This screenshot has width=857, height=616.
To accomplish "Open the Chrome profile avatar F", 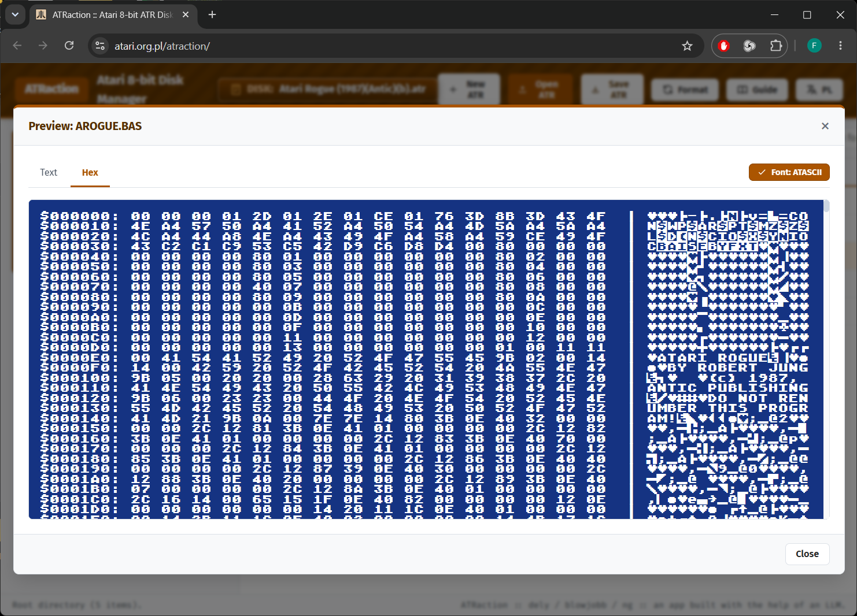I will [x=814, y=46].
